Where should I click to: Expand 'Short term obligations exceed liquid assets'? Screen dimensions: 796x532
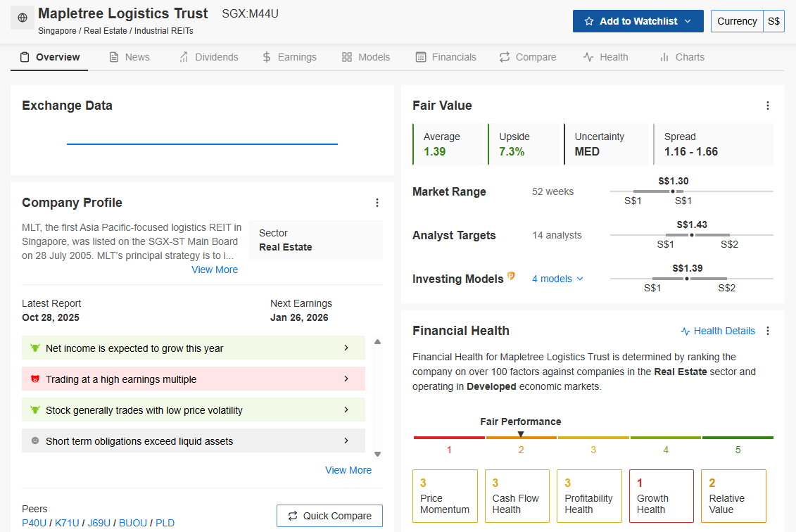click(x=194, y=441)
